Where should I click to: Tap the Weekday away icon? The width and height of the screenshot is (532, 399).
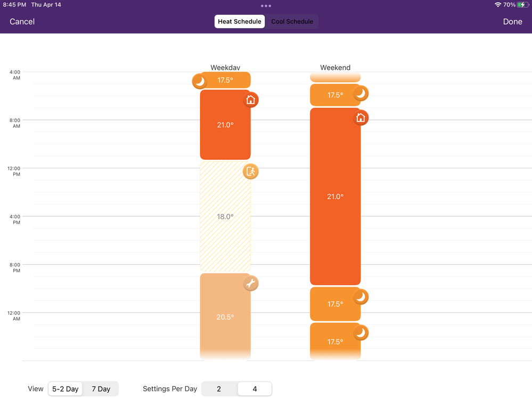click(x=251, y=172)
